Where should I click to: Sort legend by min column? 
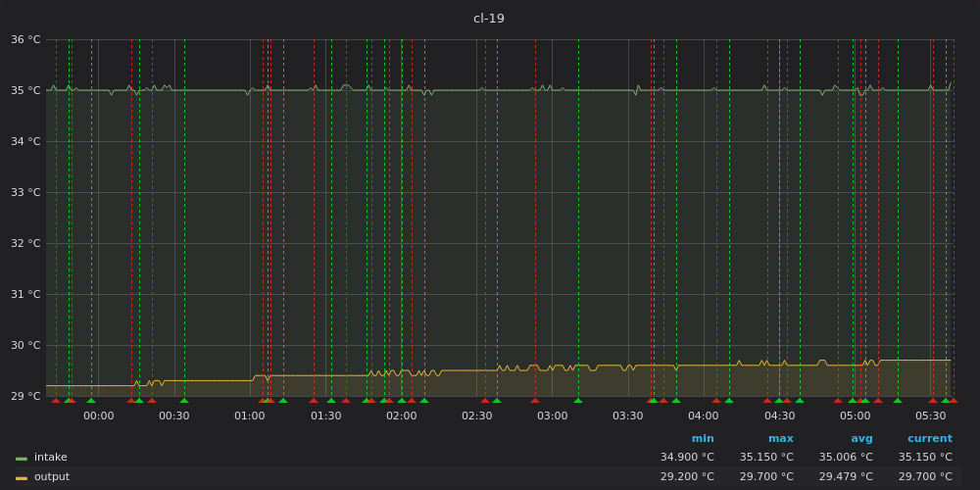(x=703, y=439)
